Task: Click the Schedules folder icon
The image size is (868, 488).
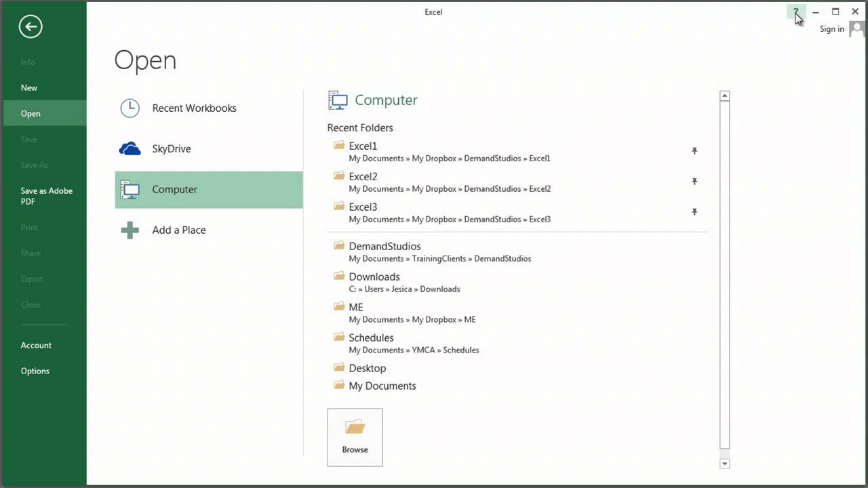Action: (x=339, y=337)
